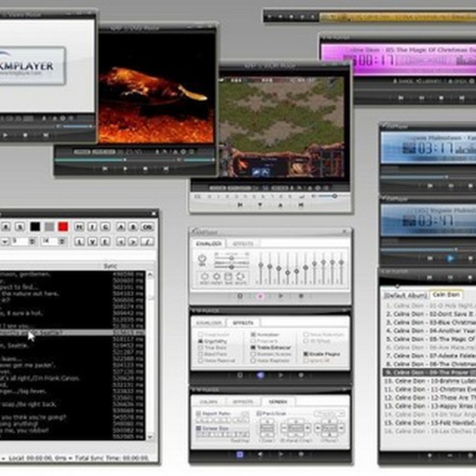The height and width of the screenshot is (476, 476).
Task: Select the EQUALIZER tab in the light equalizer window
Action: point(209,243)
